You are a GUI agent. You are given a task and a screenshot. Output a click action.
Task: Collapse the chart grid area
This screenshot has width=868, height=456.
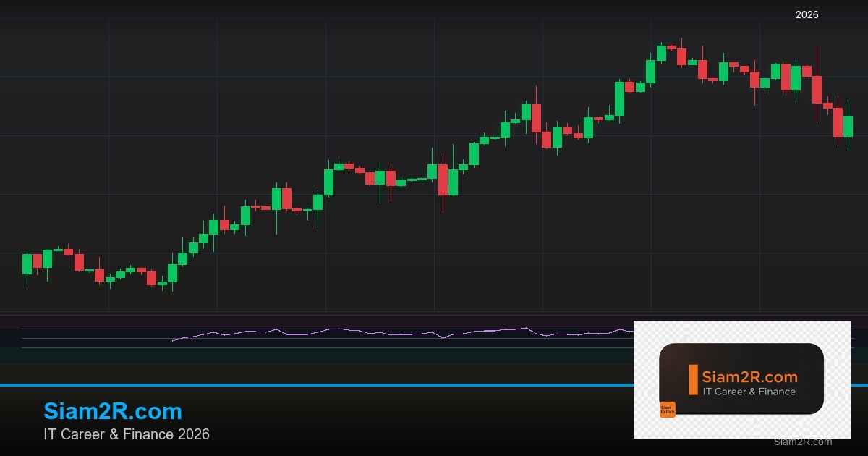(434, 166)
